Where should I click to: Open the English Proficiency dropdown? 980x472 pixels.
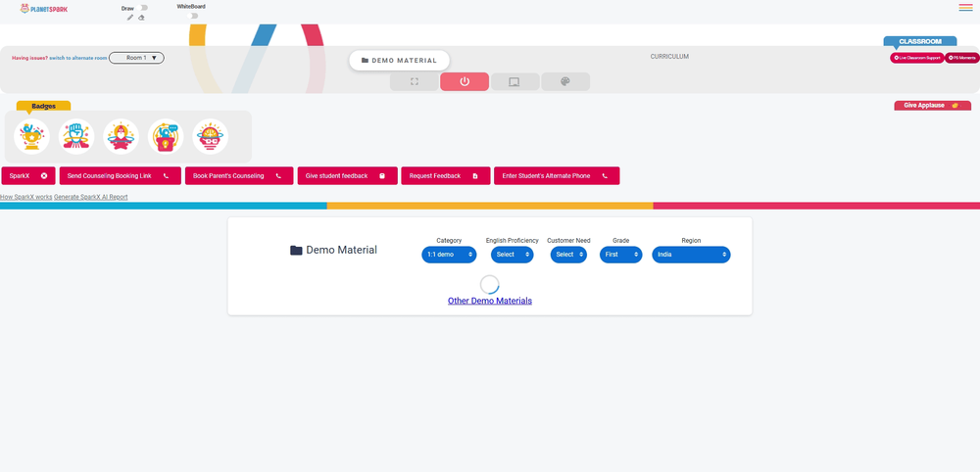pyautogui.click(x=512, y=255)
